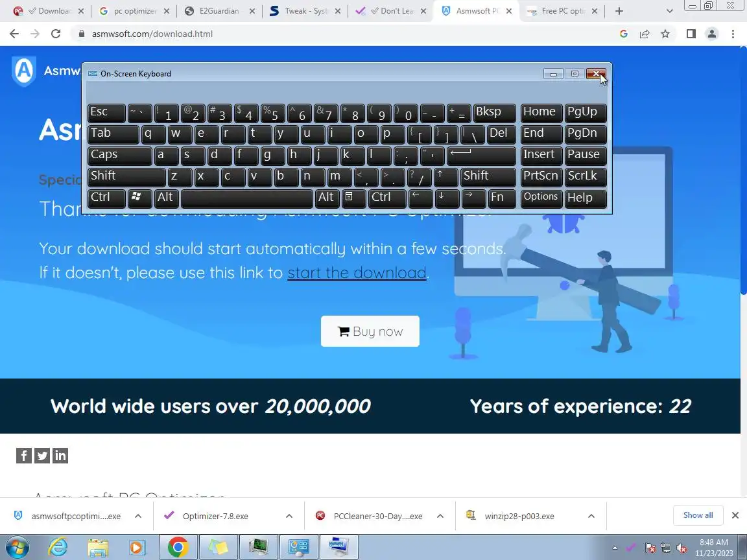
Task: Click the Buy now button
Action: click(370, 331)
